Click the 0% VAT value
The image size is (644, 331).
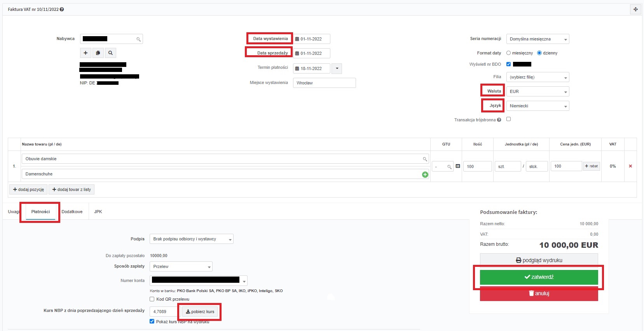(x=613, y=166)
